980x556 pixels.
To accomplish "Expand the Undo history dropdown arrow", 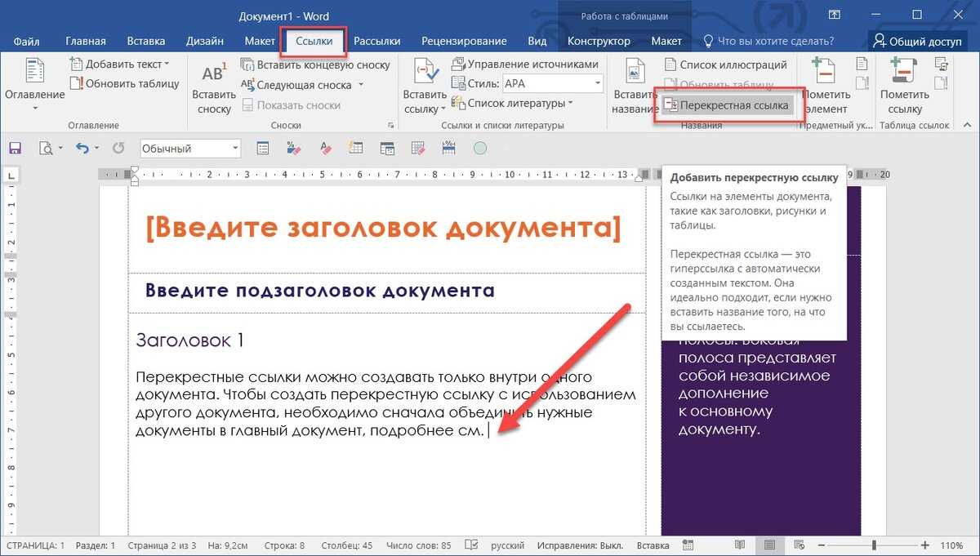I will tap(96, 149).
